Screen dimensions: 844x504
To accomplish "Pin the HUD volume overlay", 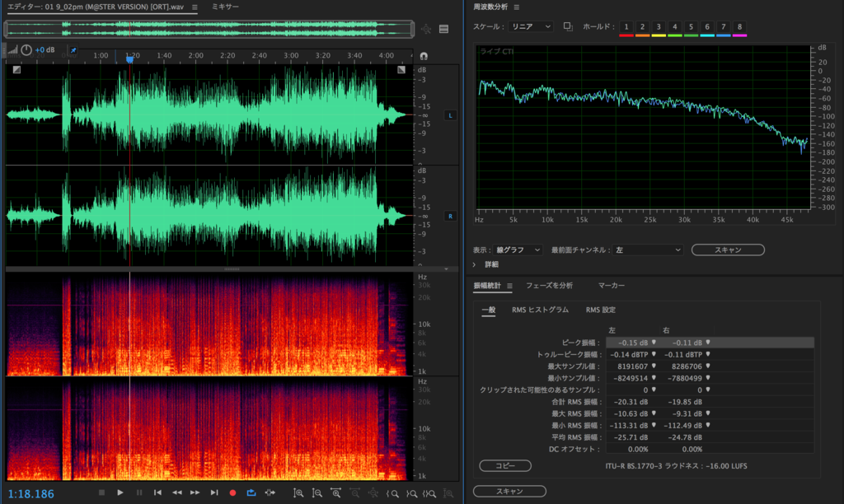I will [x=73, y=50].
